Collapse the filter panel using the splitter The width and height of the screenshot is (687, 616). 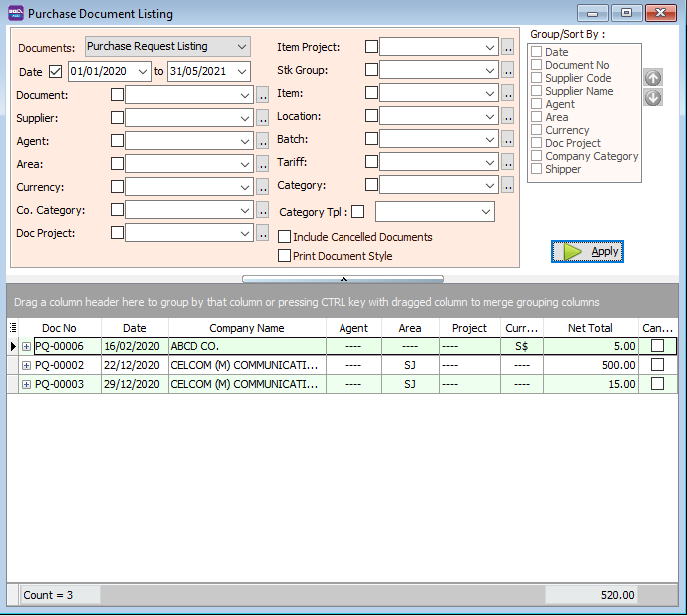[343, 278]
